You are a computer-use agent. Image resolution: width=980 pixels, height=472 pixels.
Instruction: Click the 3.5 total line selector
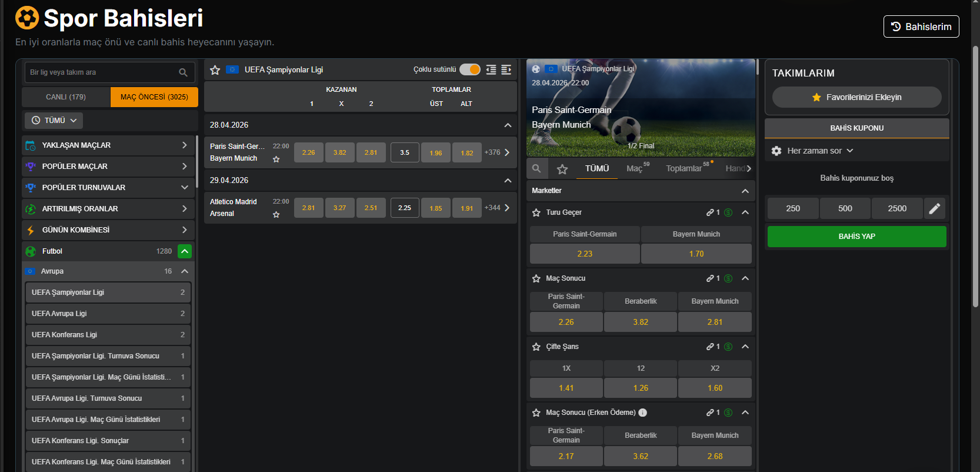pyautogui.click(x=405, y=152)
